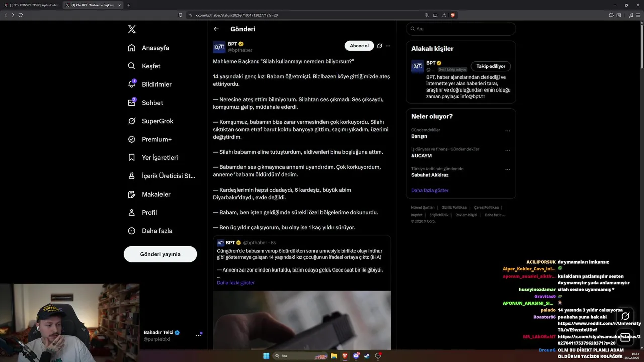
Task: Open post's three-dot more menu
Action: pyautogui.click(x=388, y=46)
